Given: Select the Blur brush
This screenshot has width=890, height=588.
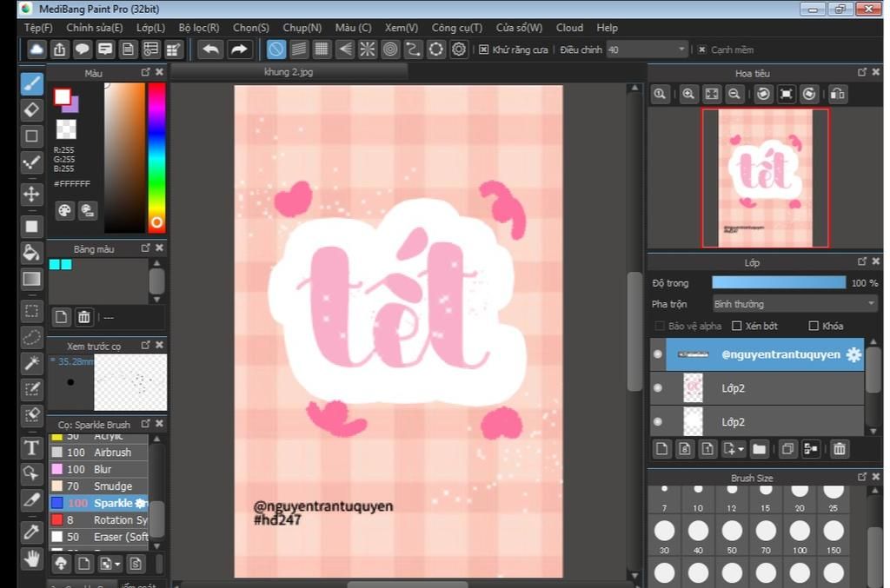Looking at the screenshot, I should pos(99,470).
